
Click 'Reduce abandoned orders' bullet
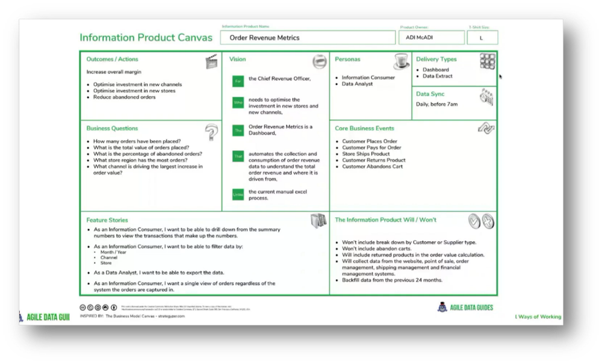point(125,97)
